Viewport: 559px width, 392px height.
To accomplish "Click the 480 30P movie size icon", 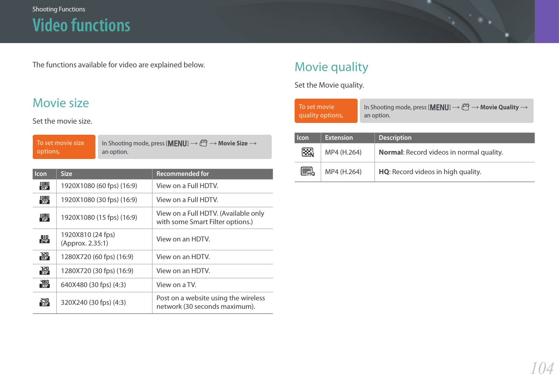I will [45, 284].
